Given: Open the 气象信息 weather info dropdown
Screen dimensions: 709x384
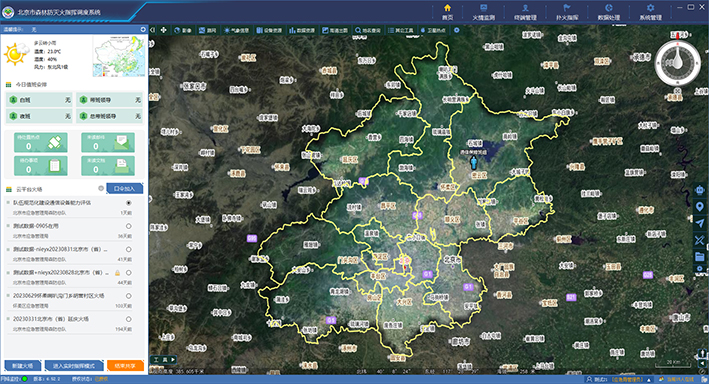Looking at the screenshot, I should pyautogui.click(x=236, y=30).
